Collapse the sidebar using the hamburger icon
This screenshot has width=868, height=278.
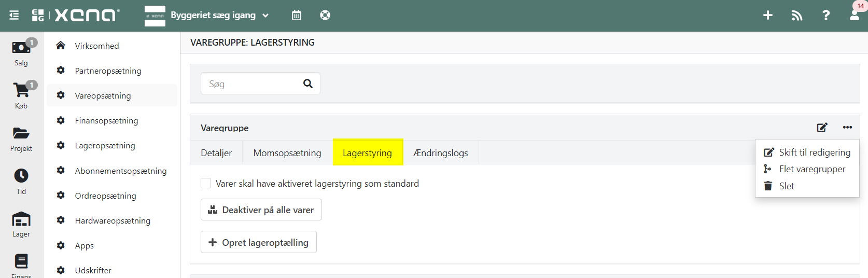14,16
